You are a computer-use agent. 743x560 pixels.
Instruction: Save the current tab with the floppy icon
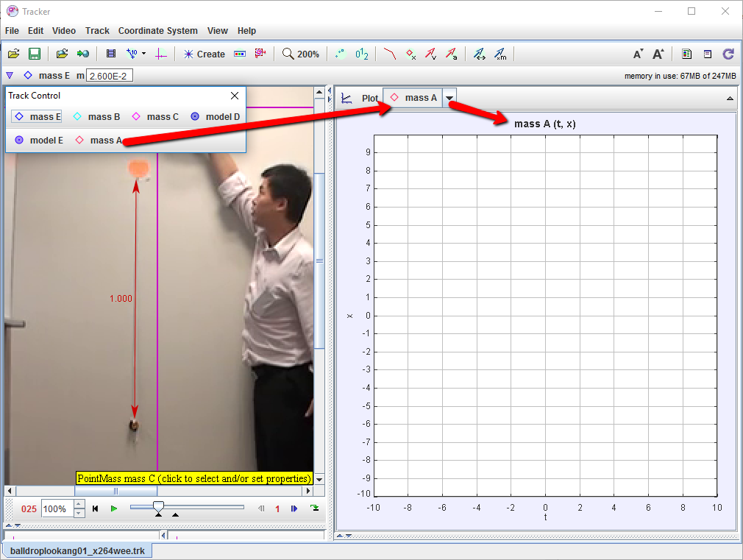pyautogui.click(x=35, y=54)
